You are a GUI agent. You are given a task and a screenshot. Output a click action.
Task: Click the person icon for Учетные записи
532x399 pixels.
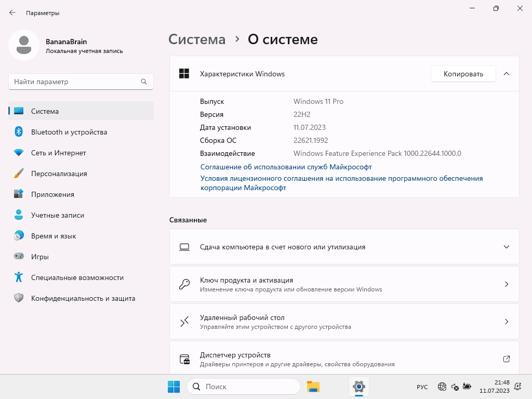point(19,215)
